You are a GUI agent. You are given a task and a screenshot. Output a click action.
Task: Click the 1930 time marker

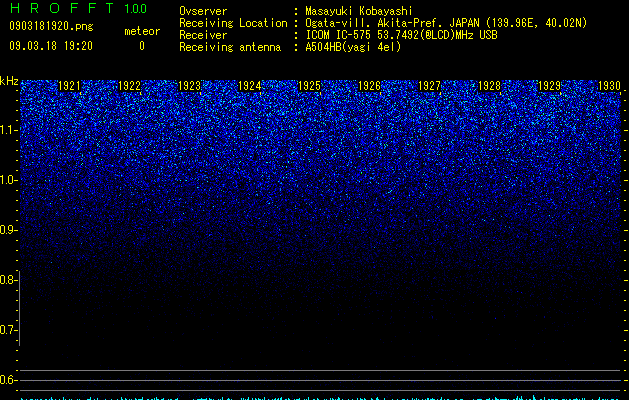[x=609, y=86]
